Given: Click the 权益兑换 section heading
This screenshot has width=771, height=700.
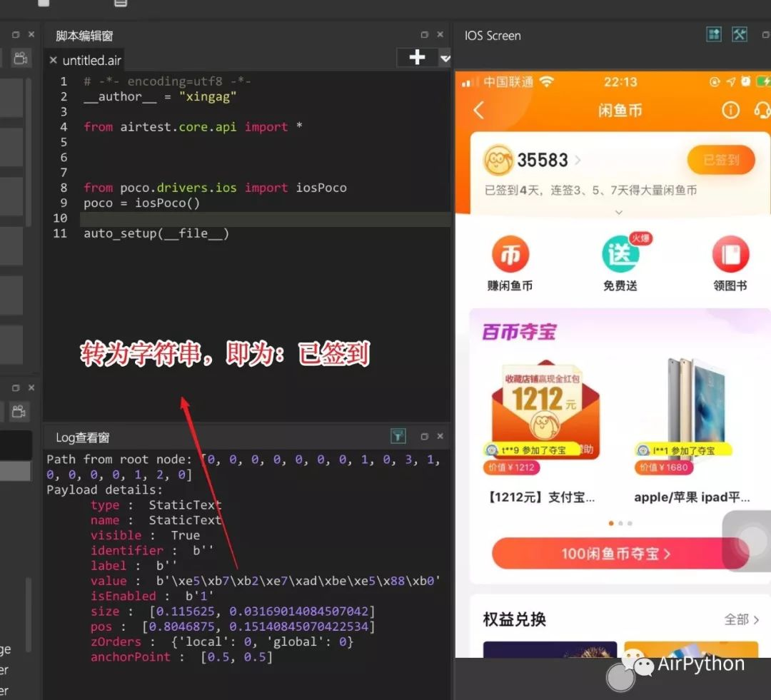Looking at the screenshot, I should [x=514, y=619].
